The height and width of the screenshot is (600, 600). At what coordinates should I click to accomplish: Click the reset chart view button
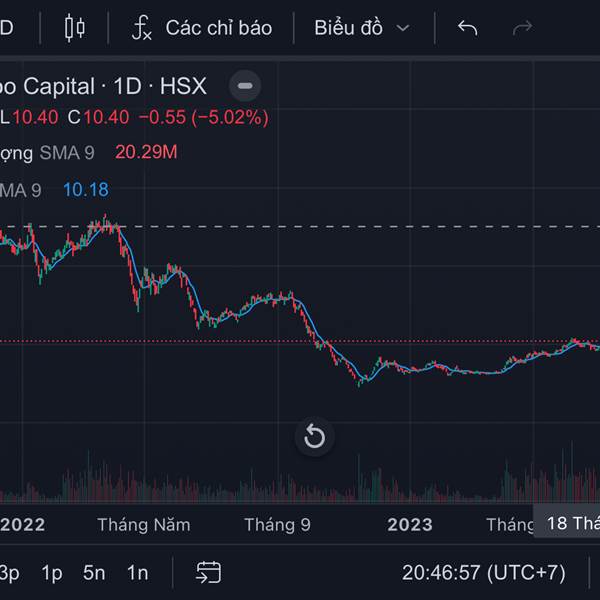coord(314,437)
